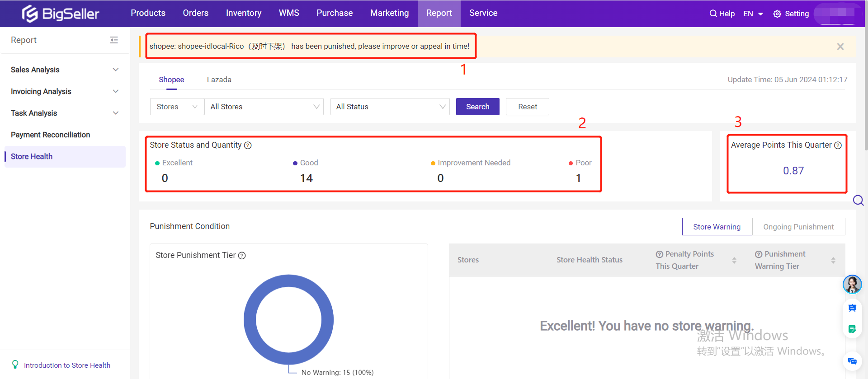Open the All Status dropdown
The image size is (868, 379).
[390, 107]
